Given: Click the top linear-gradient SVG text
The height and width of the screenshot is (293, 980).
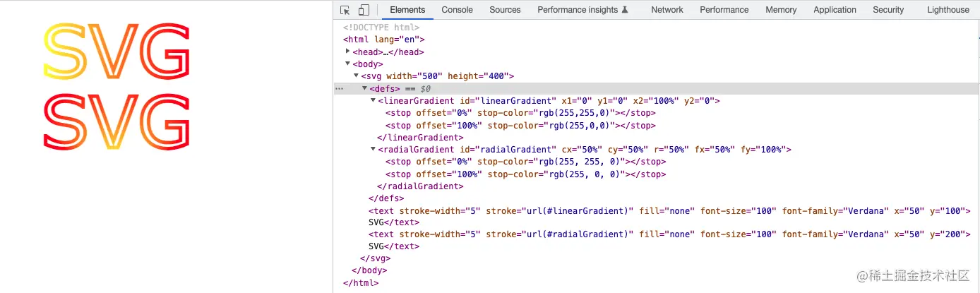Looking at the screenshot, I should [116, 52].
